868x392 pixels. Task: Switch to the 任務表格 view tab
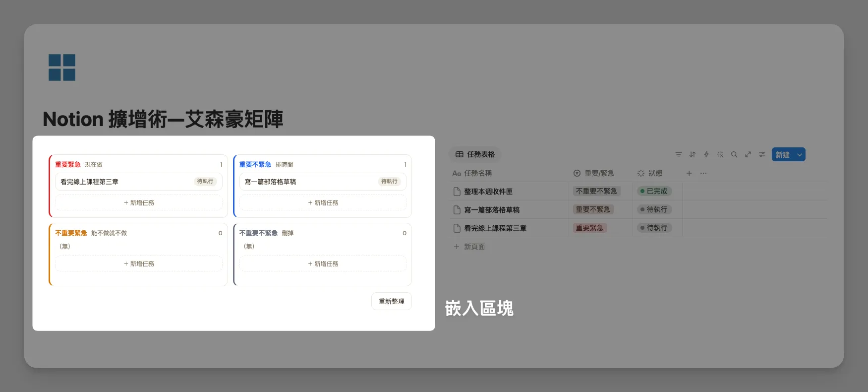pyautogui.click(x=475, y=154)
